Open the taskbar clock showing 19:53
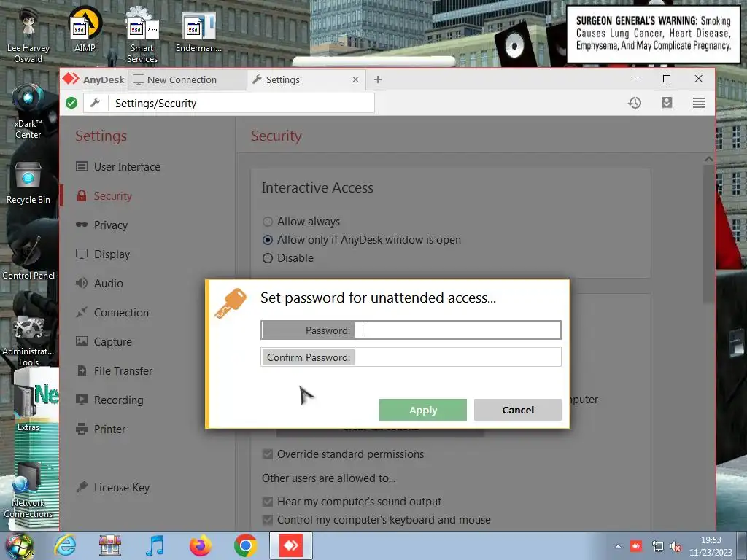 711,546
